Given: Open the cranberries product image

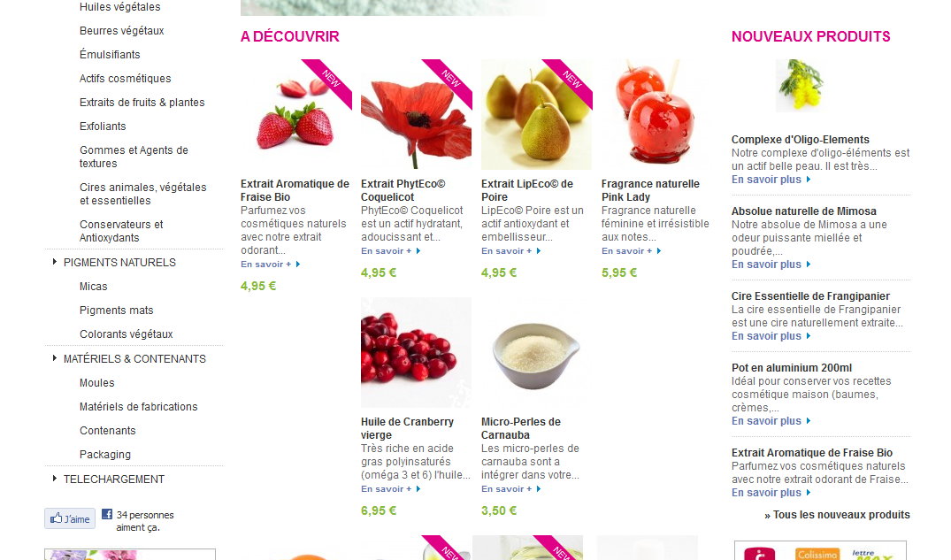Looking at the screenshot, I should pyautogui.click(x=416, y=352).
